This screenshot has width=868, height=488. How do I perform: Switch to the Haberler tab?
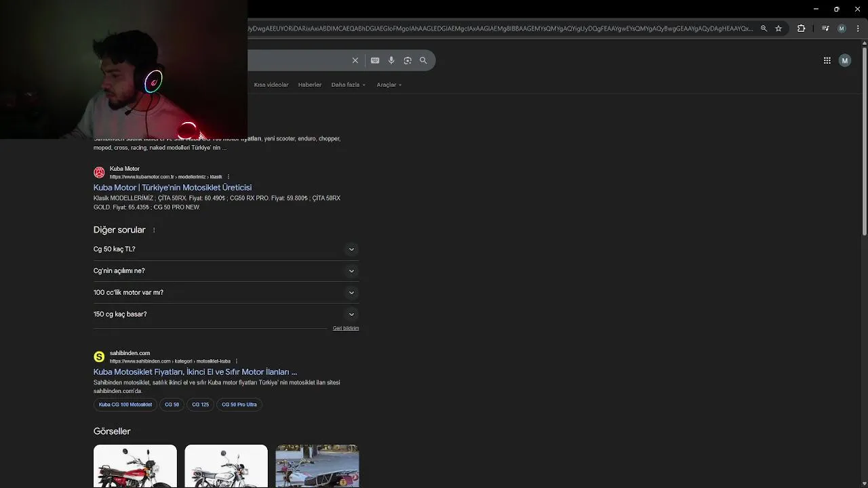click(x=310, y=85)
